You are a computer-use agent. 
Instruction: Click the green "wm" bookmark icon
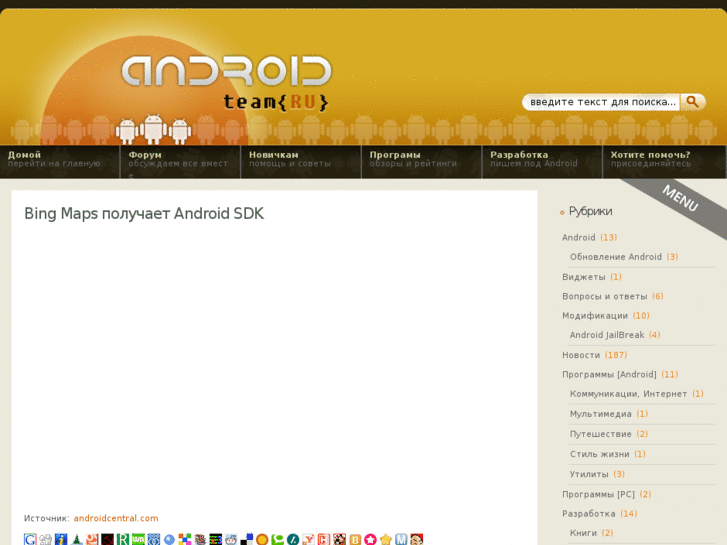tap(138, 539)
